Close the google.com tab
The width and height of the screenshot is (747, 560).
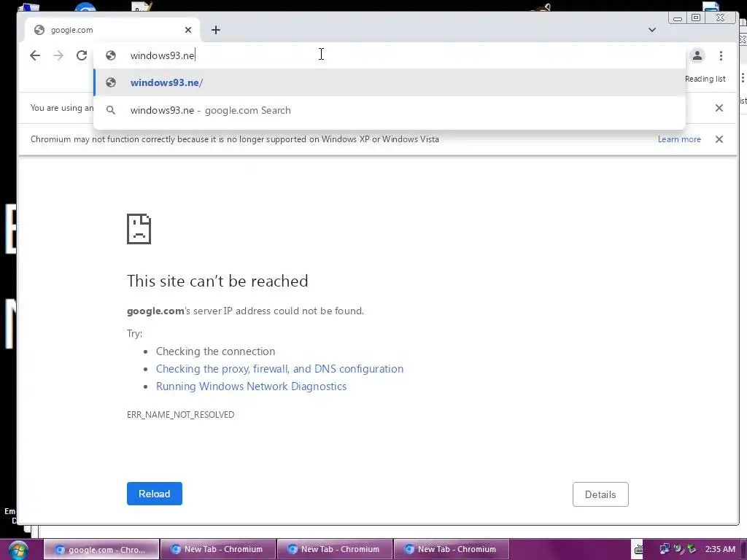pos(188,30)
